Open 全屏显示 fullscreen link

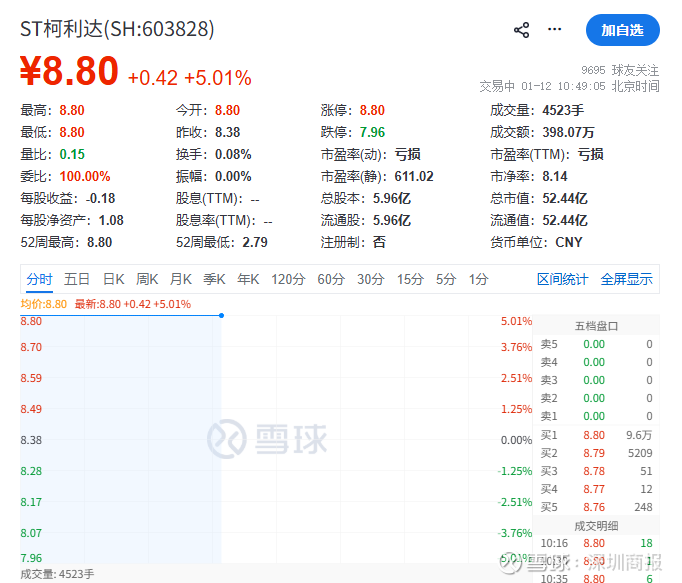(x=626, y=279)
